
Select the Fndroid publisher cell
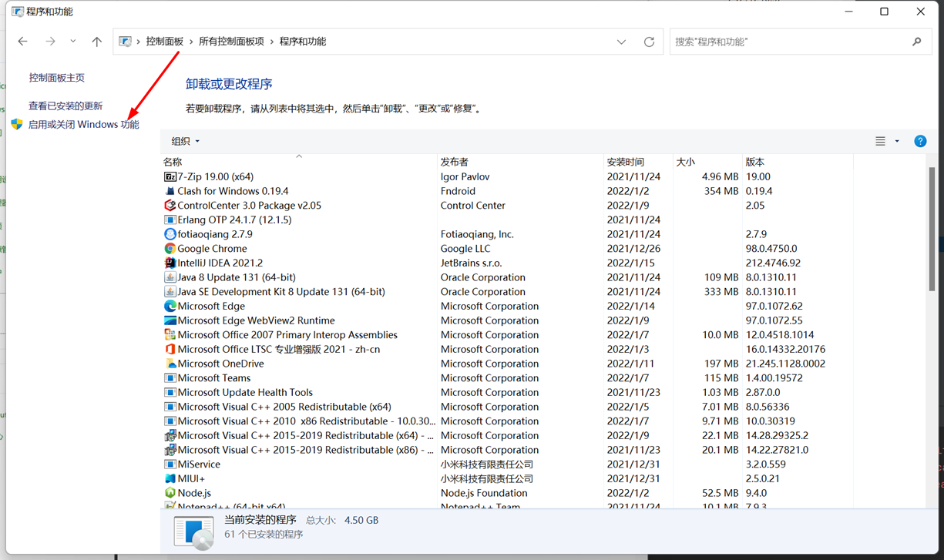point(458,191)
